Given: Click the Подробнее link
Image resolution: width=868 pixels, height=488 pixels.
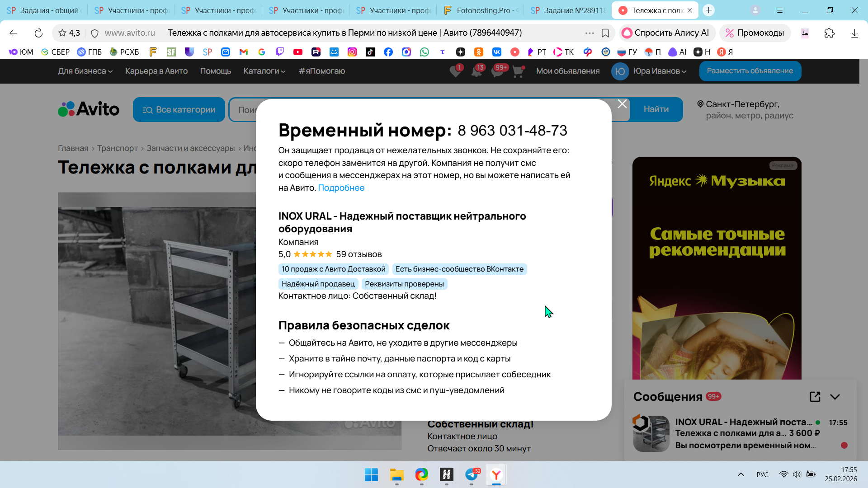Looking at the screenshot, I should pos(341,188).
